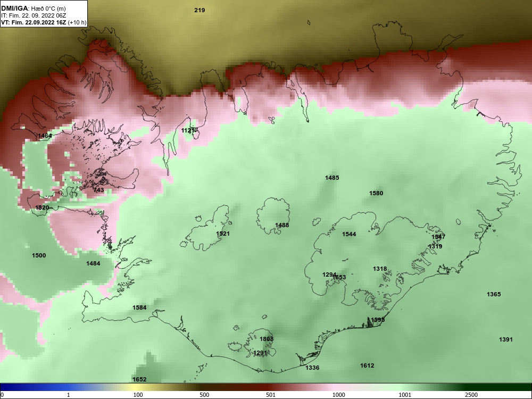Click the value 1584 on the southwest peninsula
The width and height of the screenshot is (532, 399).
139,307
